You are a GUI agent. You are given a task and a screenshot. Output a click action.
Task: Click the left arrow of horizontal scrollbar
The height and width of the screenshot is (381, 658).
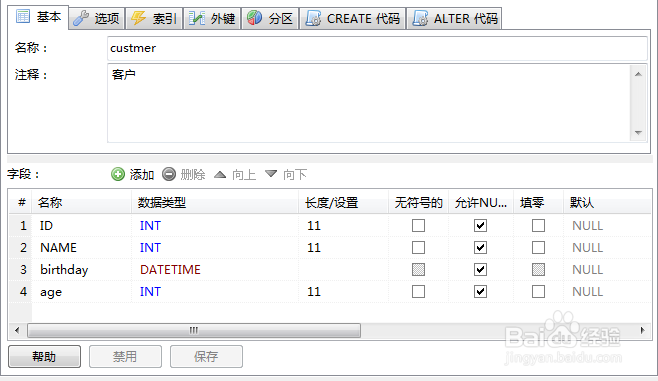click(17, 330)
